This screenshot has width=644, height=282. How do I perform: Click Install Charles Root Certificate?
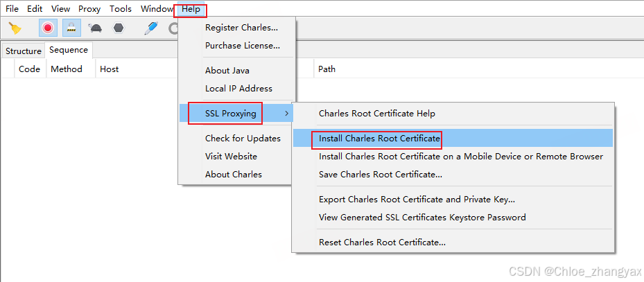coord(453,139)
